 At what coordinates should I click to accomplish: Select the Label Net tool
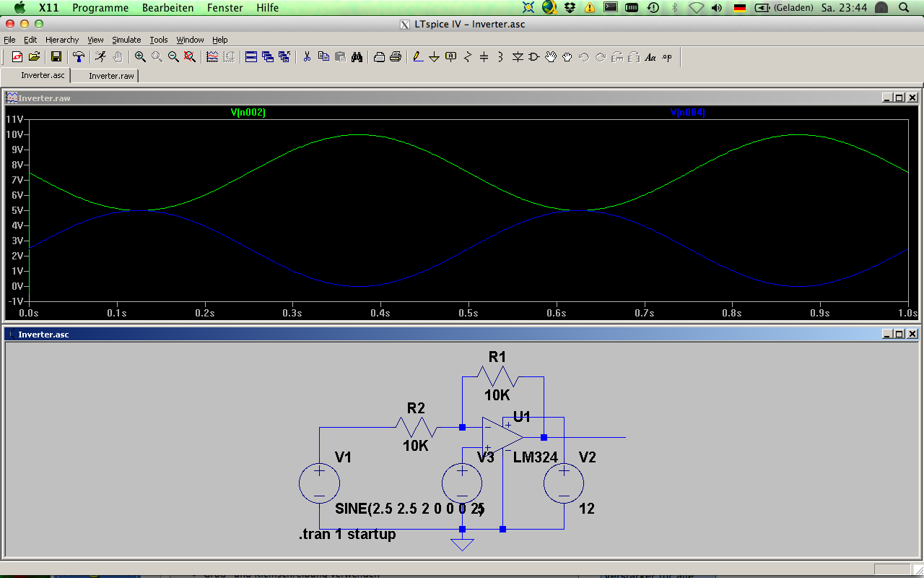tap(451, 57)
